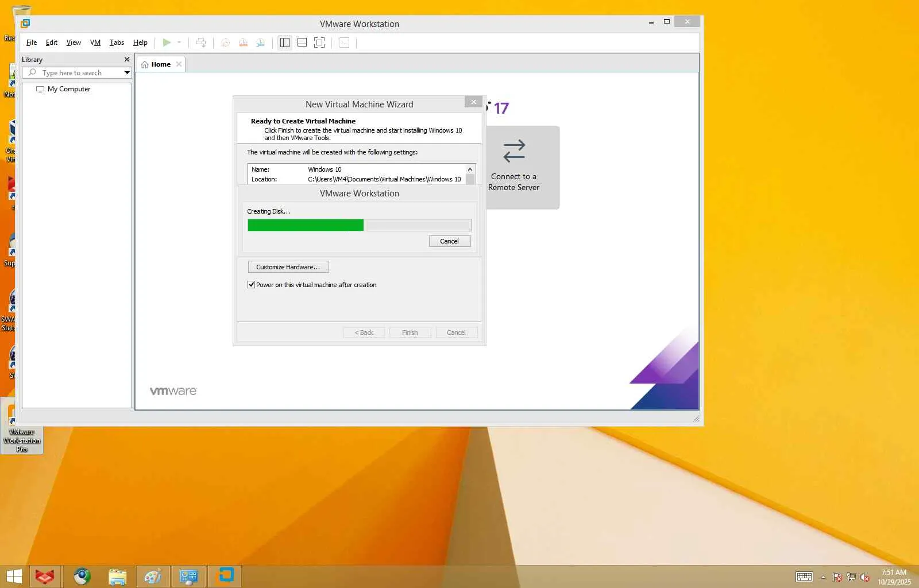Close the Home tab

click(179, 64)
